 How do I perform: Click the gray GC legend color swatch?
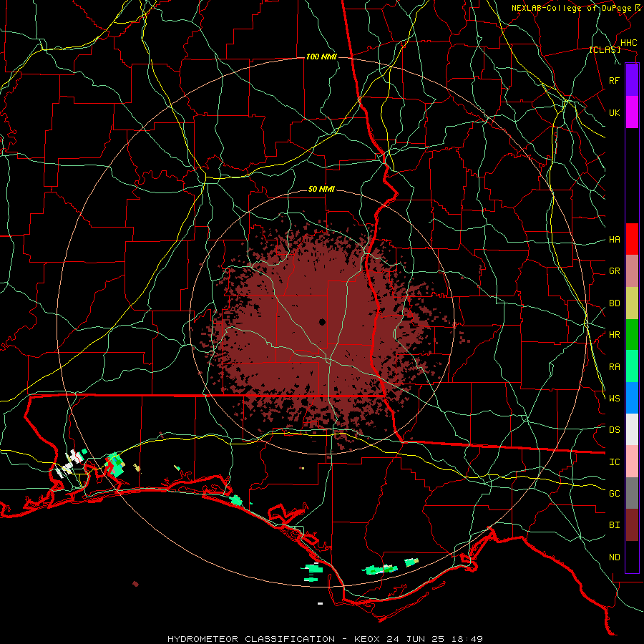point(632,493)
